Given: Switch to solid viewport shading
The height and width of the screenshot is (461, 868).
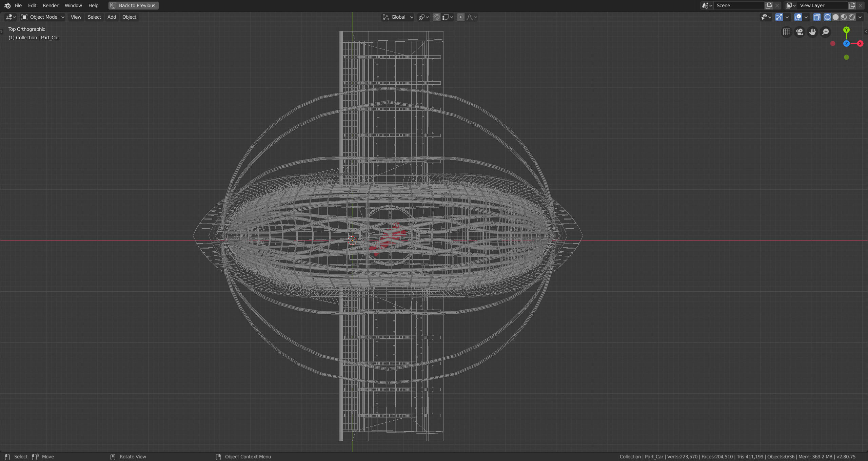Looking at the screenshot, I should pyautogui.click(x=835, y=17).
